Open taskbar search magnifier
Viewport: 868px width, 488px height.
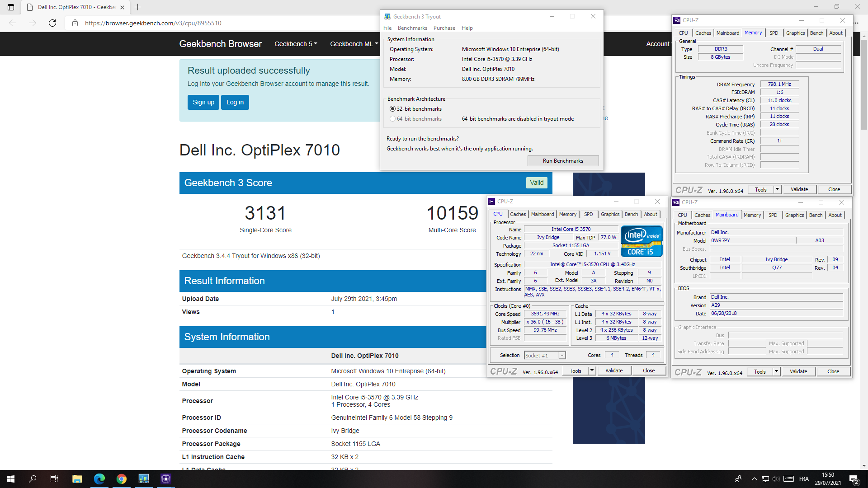point(33,479)
